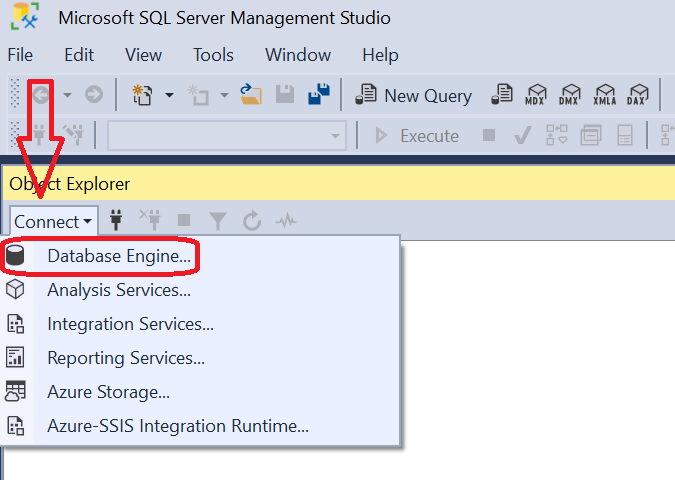Screen dimensions: 675x480
Task: Click the Connect dropdown button in Object Explorer
Action: pos(53,222)
